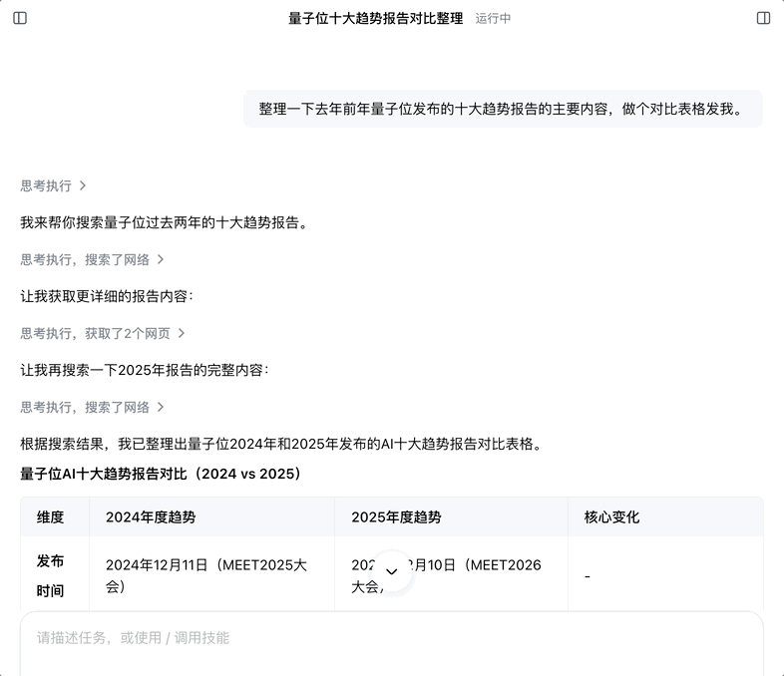The width and height of the screenshot is (784, 676).
Task: Click the heading 量子位AI十大趋势报告对比（2024 vs 2025）
Action: [x=161, y=474]
